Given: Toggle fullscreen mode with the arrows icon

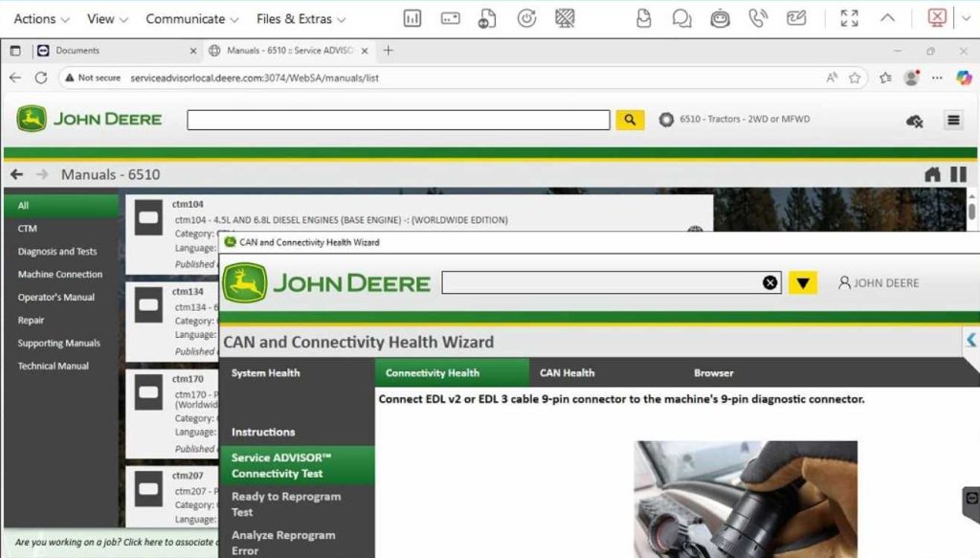Looking at the screenshot, I should point(850,19).
